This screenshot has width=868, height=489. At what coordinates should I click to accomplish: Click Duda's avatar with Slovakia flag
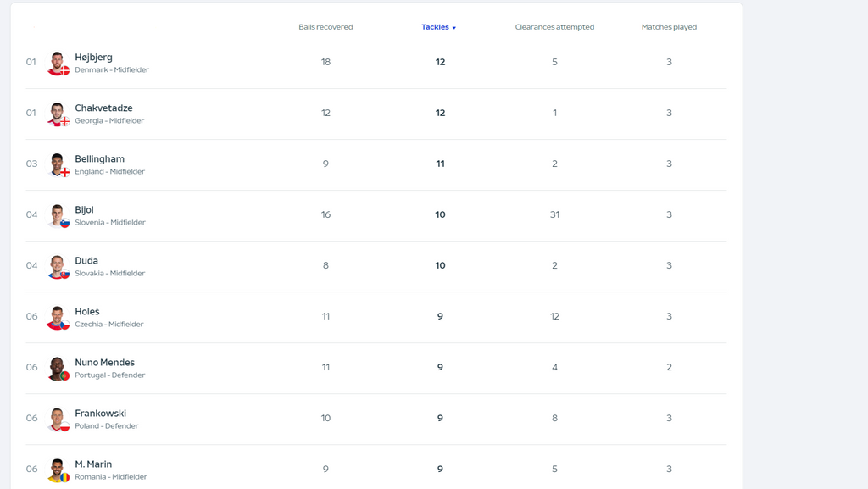click(58, 267)
